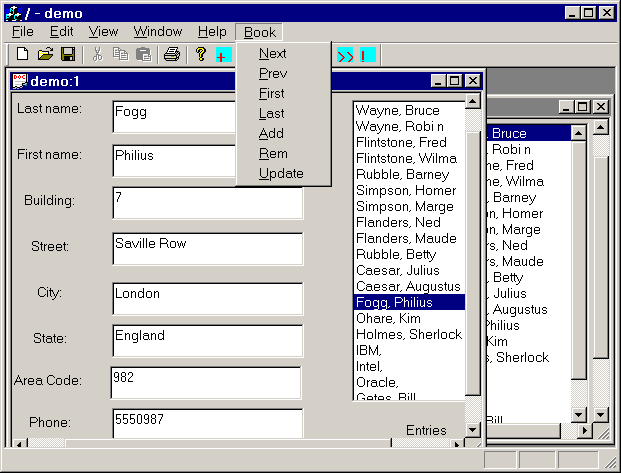The width and height of the screenshot is (621, 473).
Task: Open the View menu
Action: [x=103, y=32]
